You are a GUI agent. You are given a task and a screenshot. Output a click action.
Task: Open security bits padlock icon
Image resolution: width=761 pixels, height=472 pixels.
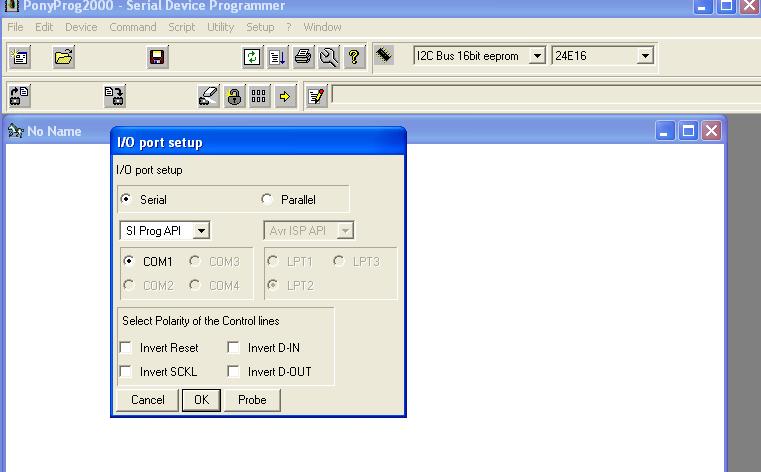click(x=234, y=96)
